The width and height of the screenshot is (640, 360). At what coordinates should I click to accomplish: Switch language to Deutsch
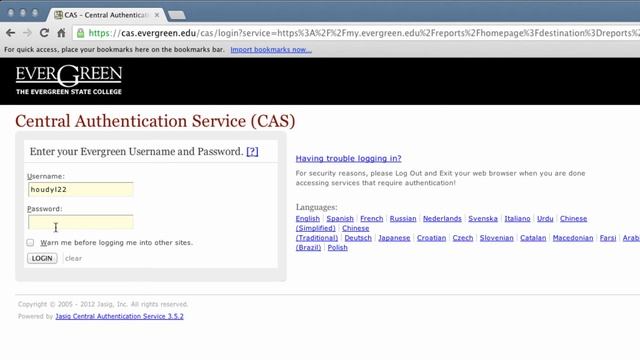(358, 238)
